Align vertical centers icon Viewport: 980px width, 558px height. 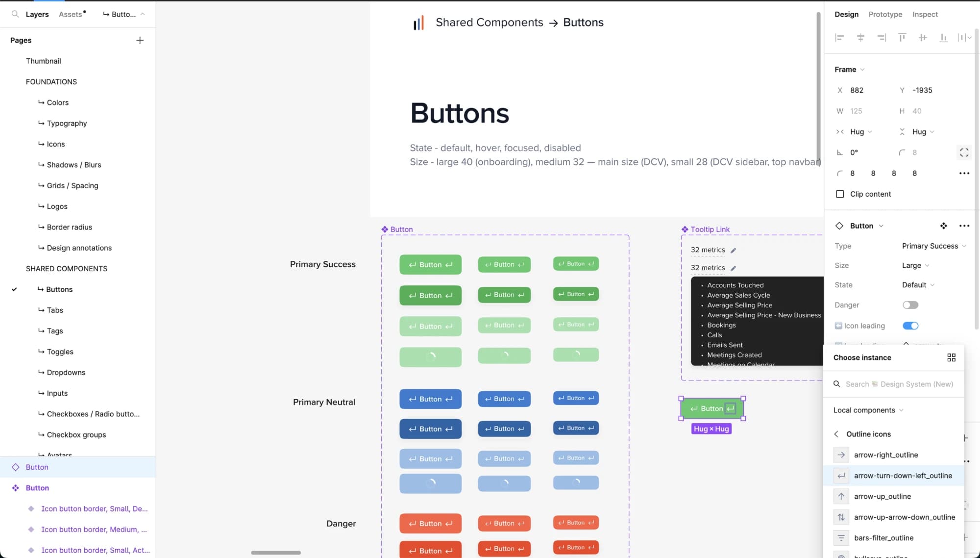point(923,38)
